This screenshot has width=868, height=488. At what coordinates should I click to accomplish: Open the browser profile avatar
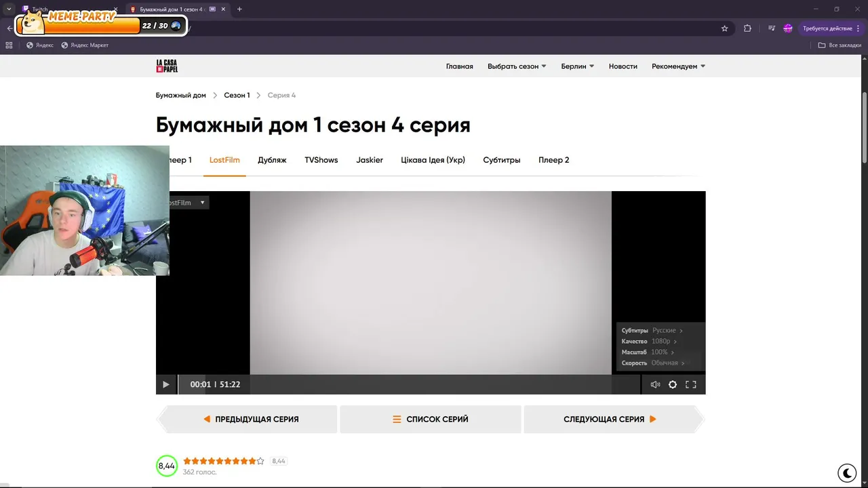click(787, 28)
